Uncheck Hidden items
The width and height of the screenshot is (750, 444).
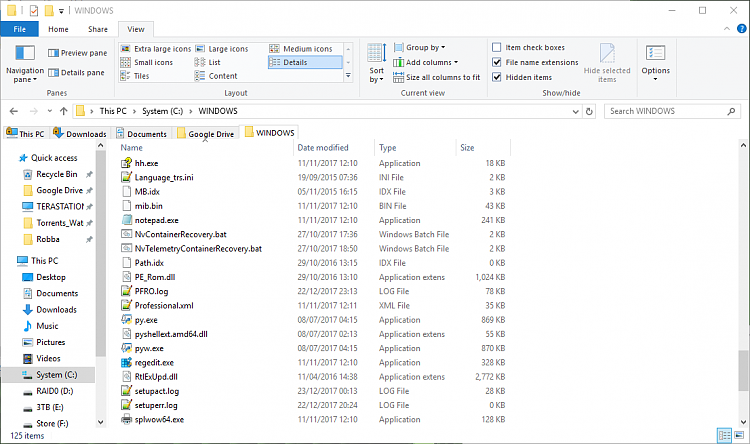[496, 77]
